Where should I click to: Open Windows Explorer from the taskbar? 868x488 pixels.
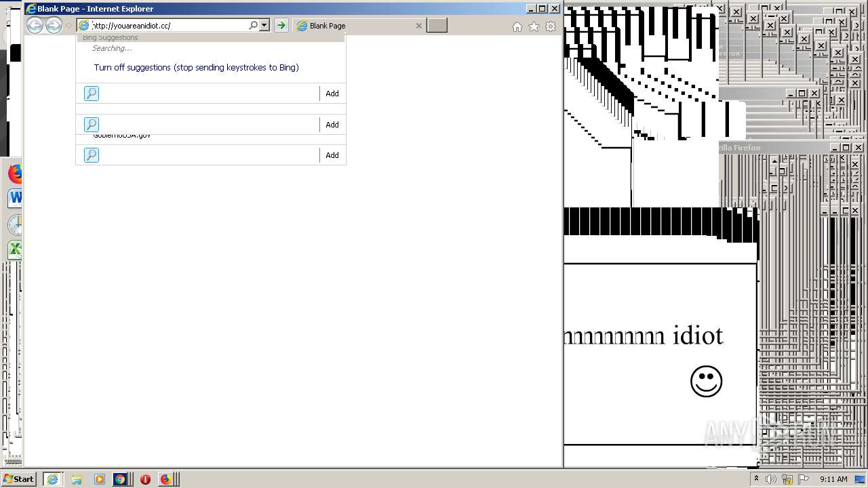[x=77, y=479]
